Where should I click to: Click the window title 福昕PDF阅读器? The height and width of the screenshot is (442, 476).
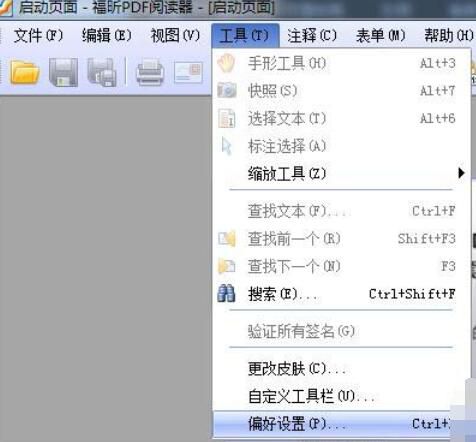[x=142, y=7]
